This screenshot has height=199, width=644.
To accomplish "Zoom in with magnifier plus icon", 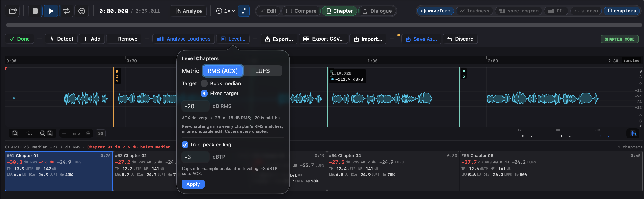I will pos(42,133).
